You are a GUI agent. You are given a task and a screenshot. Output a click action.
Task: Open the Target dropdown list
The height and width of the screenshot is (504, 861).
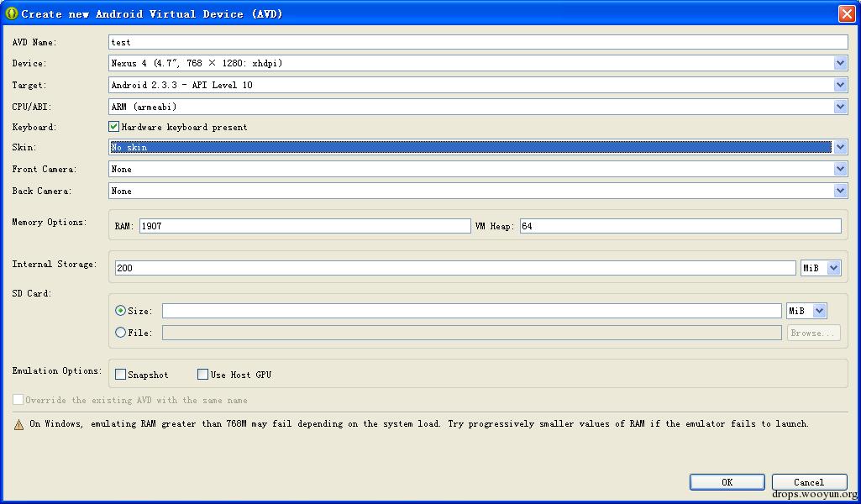click(840, 85)
